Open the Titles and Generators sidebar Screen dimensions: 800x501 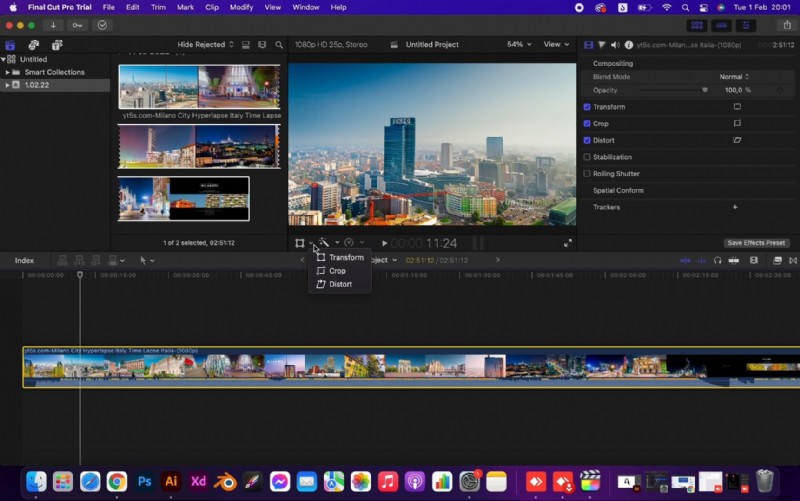tap(57, 45)
